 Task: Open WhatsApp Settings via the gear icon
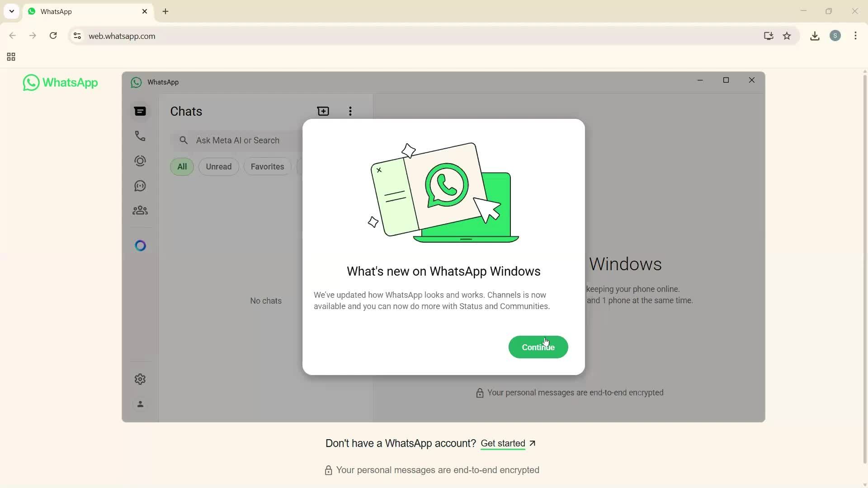click(140, 379)
